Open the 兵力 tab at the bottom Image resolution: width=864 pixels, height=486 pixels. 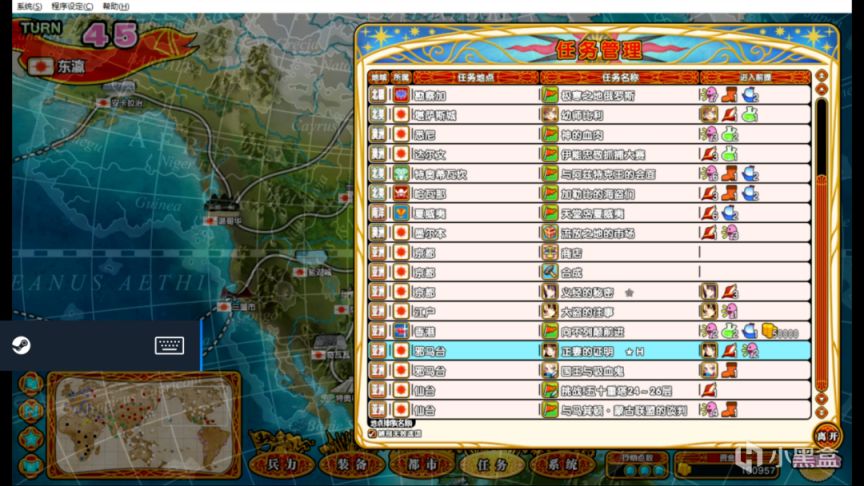282,465
